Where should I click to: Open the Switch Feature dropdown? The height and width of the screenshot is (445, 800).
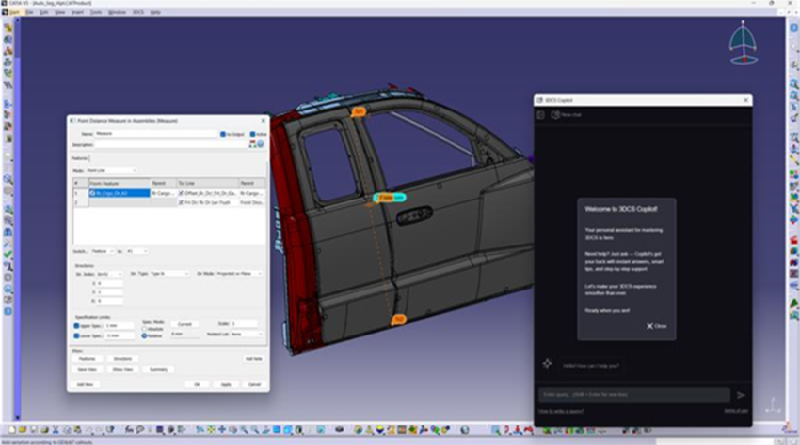(103, 251)
